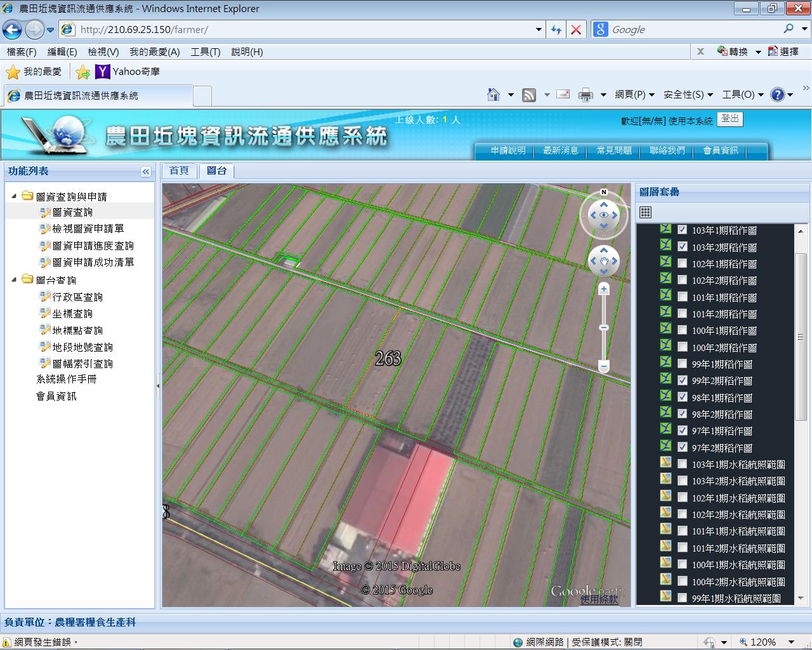
Task: Uncheck the 99年2期稻作圖 layer
Action: click(683, 380)
